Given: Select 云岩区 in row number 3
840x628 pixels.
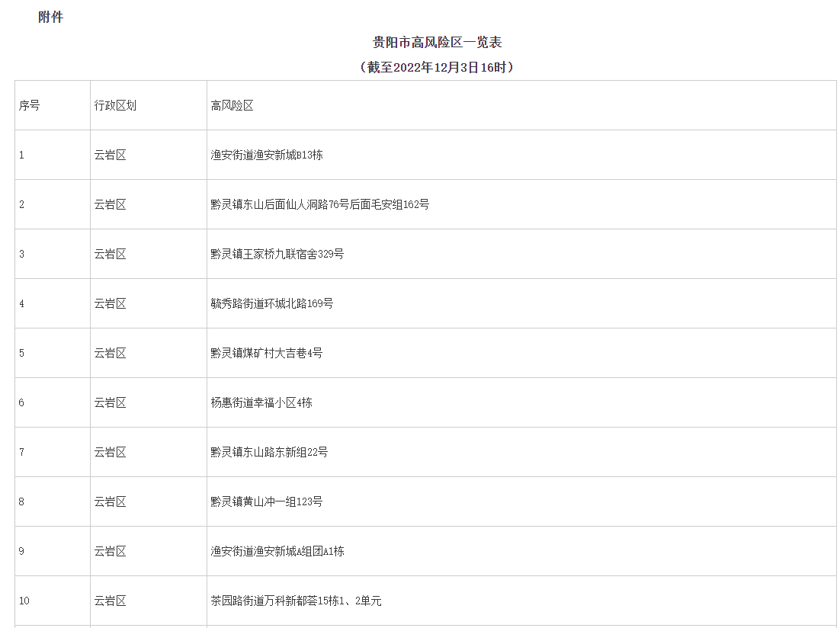Looking at the screenshot, I should pos(110,255).
